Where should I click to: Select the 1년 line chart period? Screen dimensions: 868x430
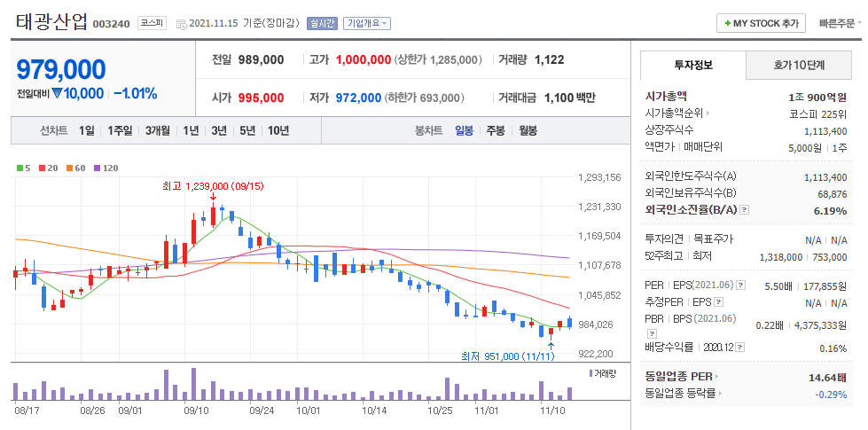click(x=191, y=131)
